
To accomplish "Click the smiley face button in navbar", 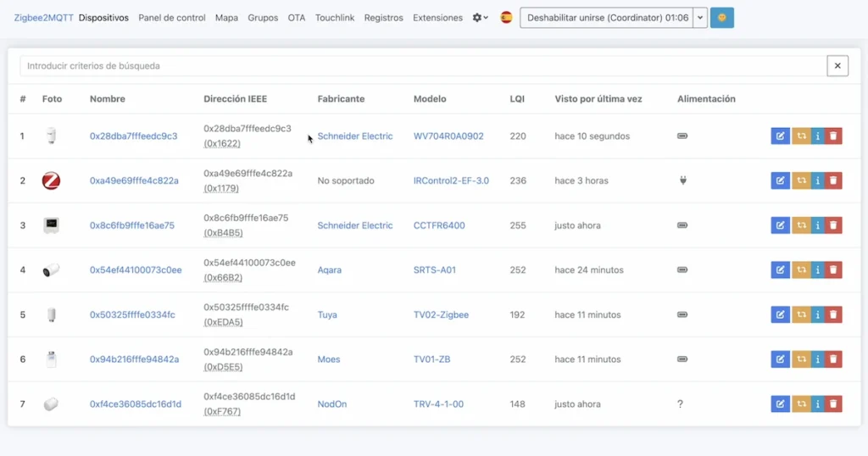I will [721, 18].
